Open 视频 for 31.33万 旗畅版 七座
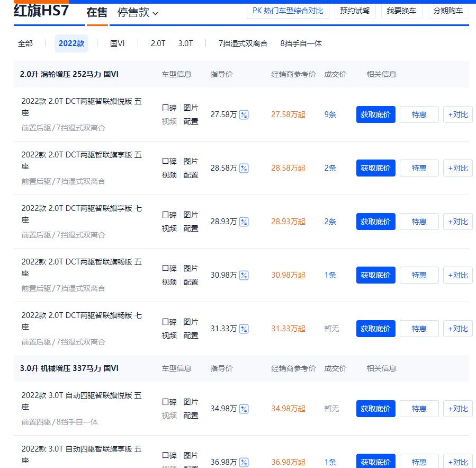 169,335
